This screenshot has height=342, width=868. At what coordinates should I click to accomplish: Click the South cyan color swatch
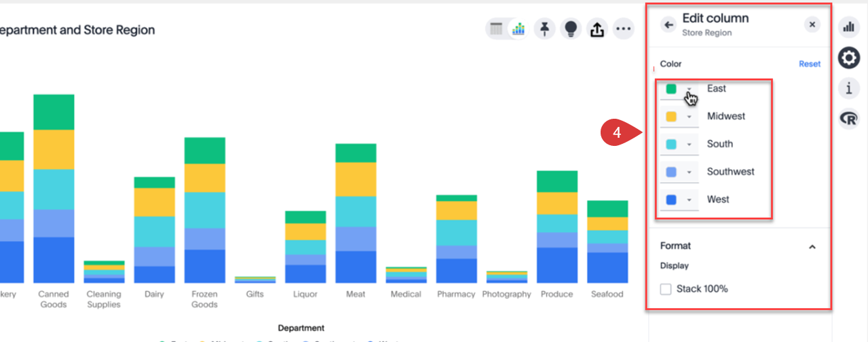[x=671, y=145]
